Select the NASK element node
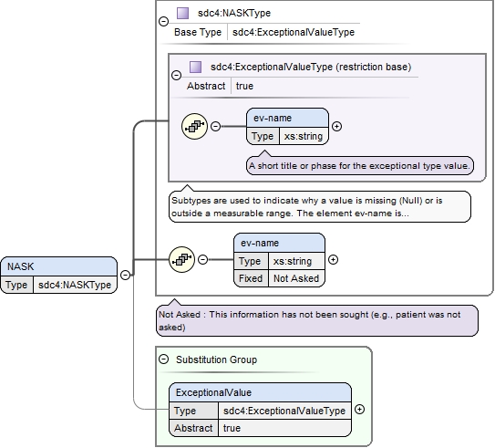Image resolution: width=495 pixels, height=448 pixels. coord(58,276)
